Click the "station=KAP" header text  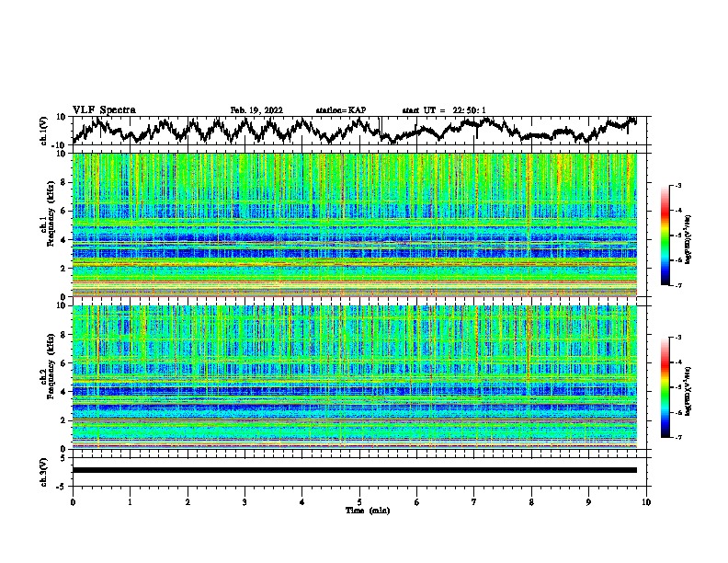(341, 110)
